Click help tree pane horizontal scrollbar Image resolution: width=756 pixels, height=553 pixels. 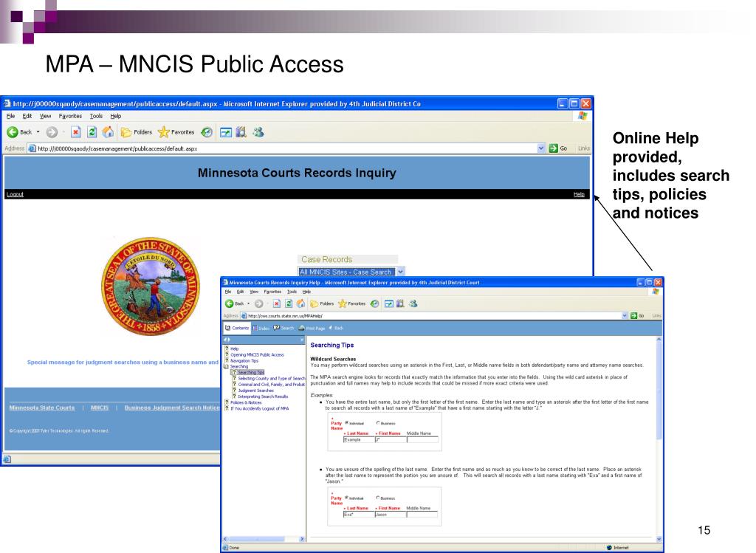pos(264,539)
